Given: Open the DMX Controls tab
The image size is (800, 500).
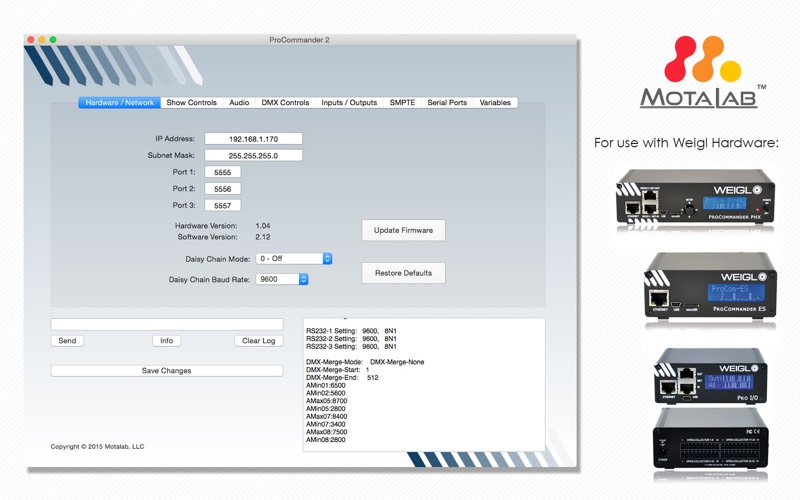Looking at the screenshot, I should (285, 103).
